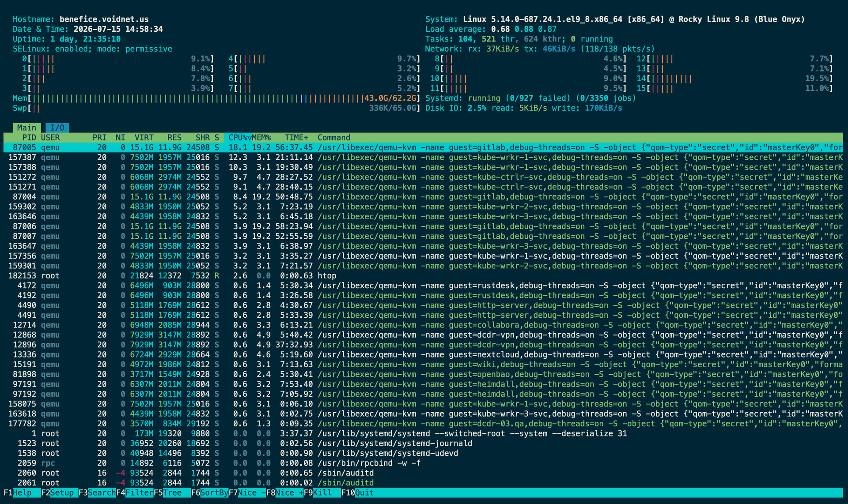Select auditd process row PID 2060

point(423,473)
